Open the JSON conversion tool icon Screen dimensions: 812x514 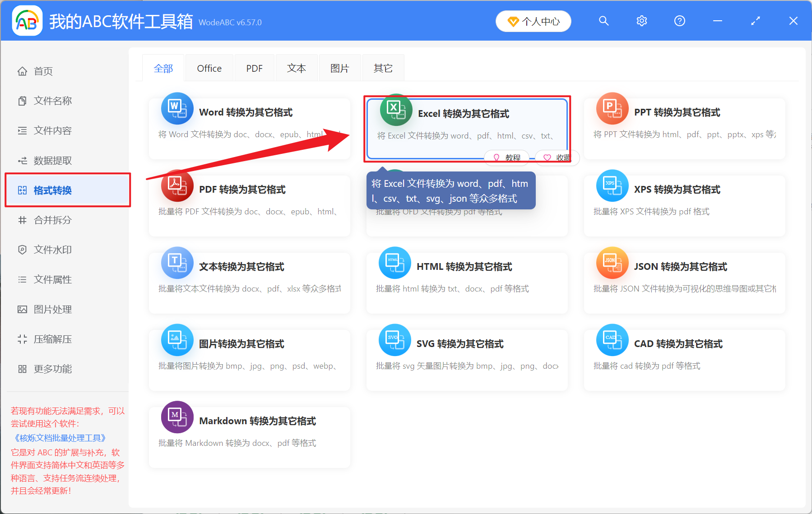612,263
